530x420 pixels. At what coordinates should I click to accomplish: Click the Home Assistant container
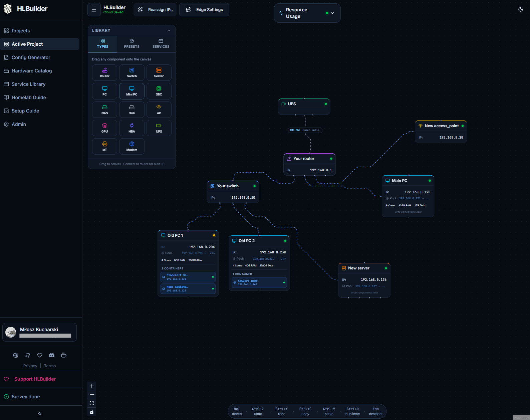tap(188, 289)
